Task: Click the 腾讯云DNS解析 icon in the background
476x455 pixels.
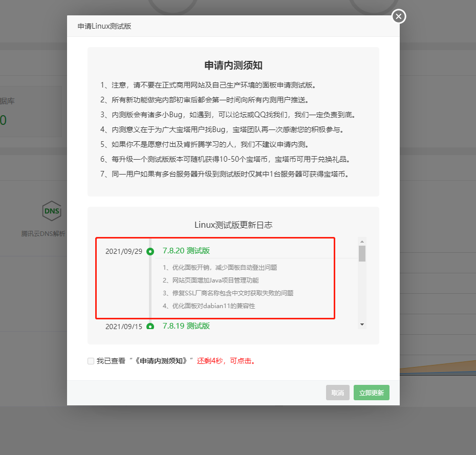Action: pos(52,211)
